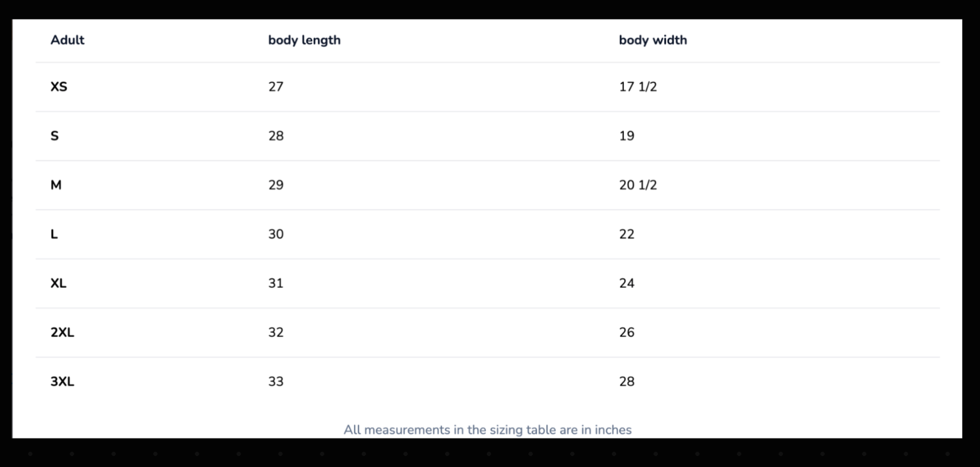980x467 pixels.
Task: Select the XL size row label
Action: [58, 283]
